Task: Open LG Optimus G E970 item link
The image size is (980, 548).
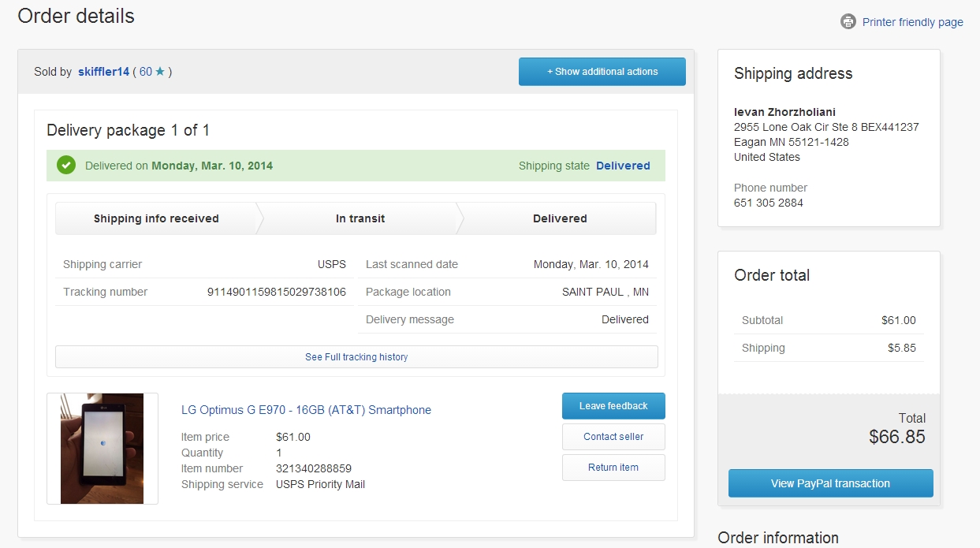Action: pyautogui.click(x=306, y=410)
